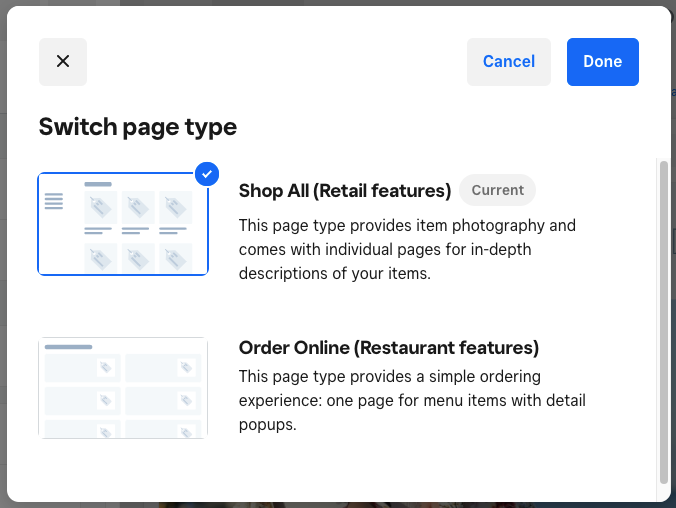Click the Shop All description about item photography
The image size is (676, 508).
(407, 249)
